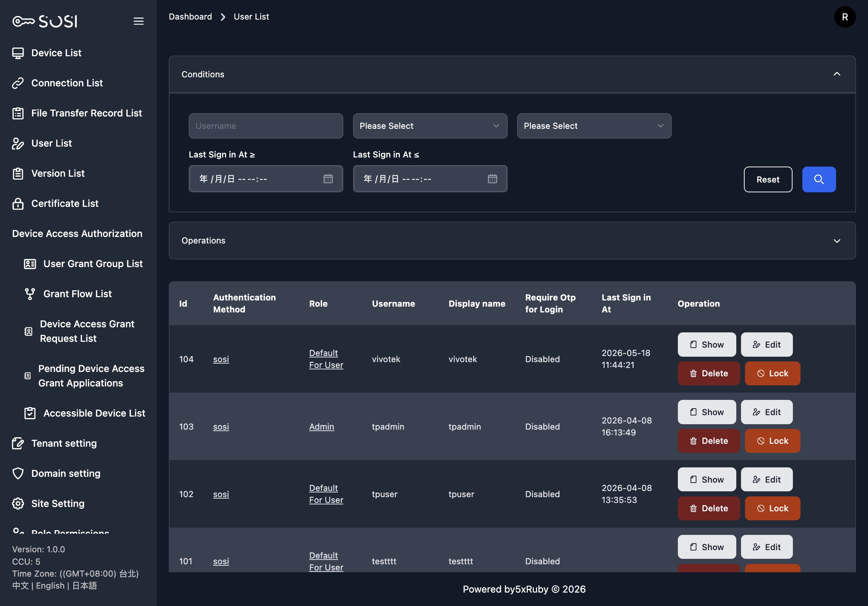Lock user 104 vivotek
Image resolution: width=868 pixels, height=606 pixels.
point(772,373)
